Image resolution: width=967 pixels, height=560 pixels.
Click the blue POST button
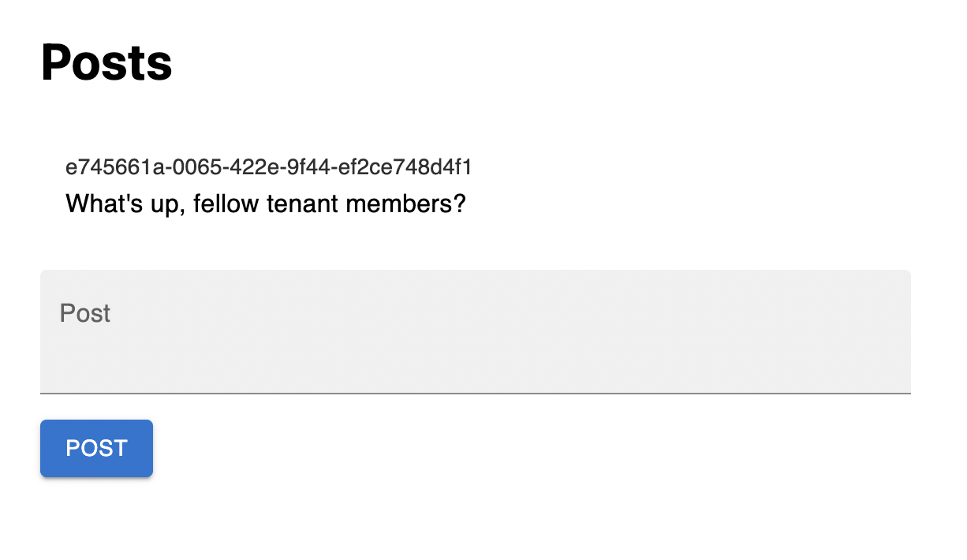pyautogui.click(x=96, y=448)
